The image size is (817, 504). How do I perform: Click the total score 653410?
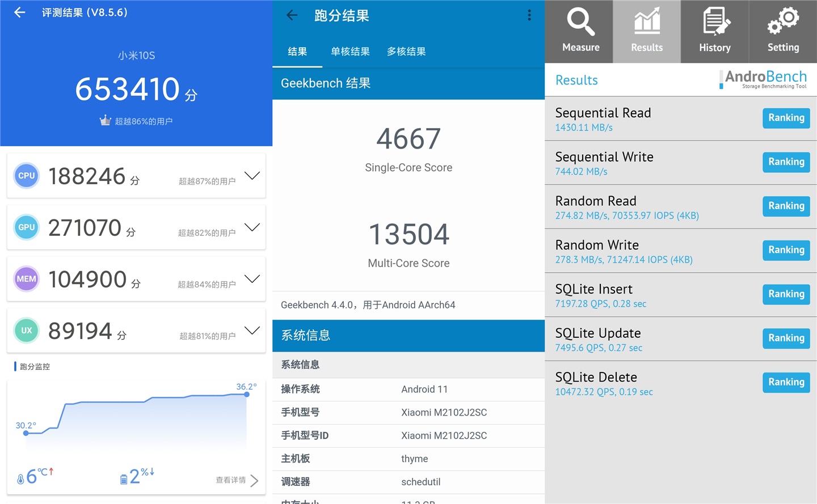[129, 90]
